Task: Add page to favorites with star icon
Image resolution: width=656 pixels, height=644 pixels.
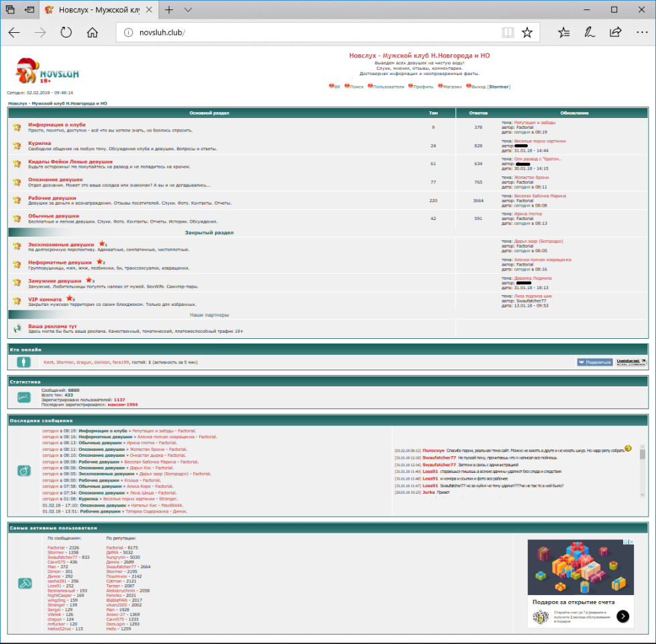Action: click(527, 32)
